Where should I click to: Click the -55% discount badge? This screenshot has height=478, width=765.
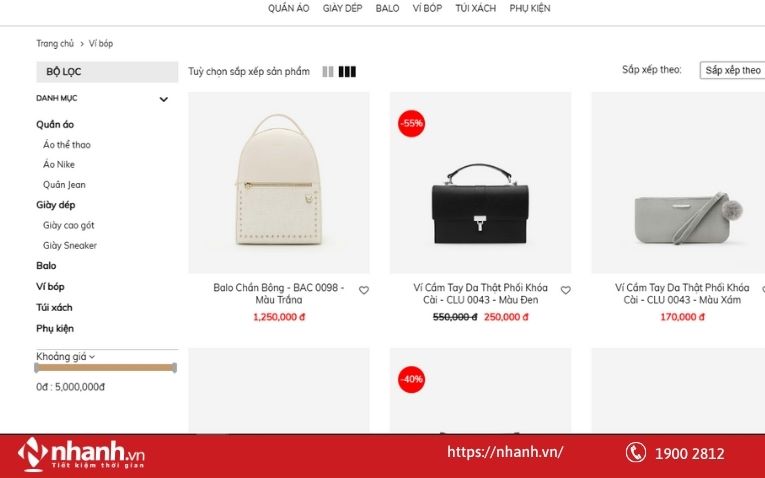tap(411, 123)
